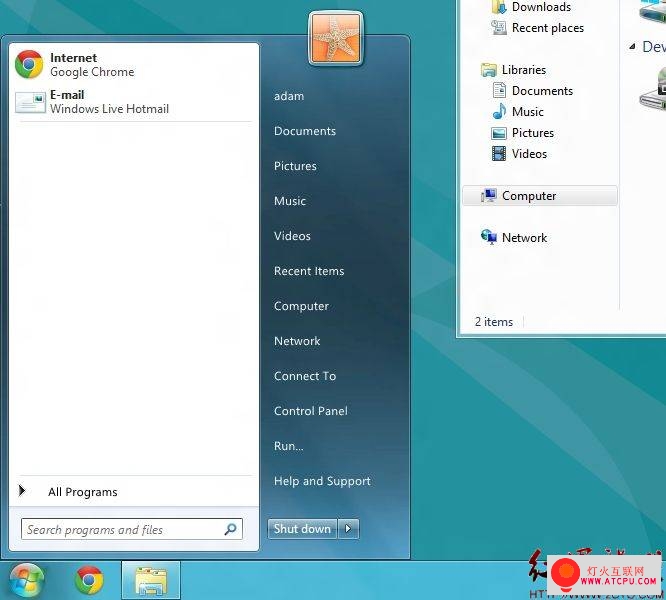Click the Libraries icon in Explorer pane

[x=489, y=70]
